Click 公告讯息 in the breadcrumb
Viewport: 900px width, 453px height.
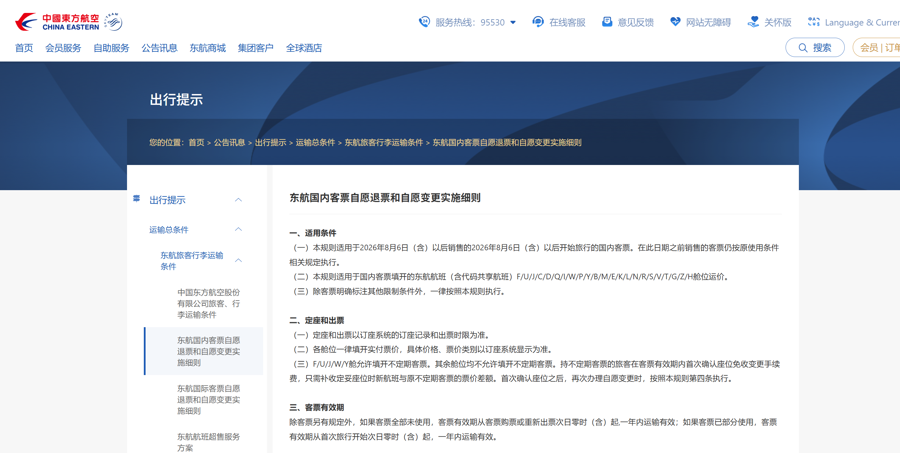pyautogui.click(x=230, y=142)
